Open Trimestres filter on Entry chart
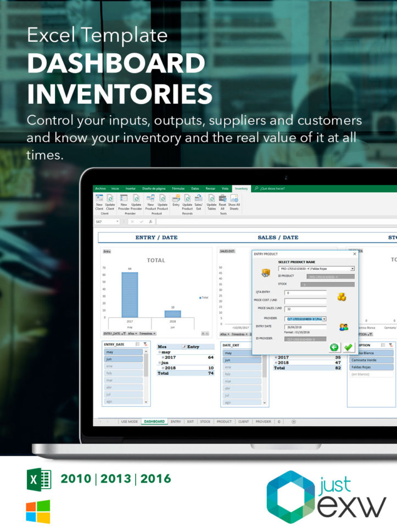The image size is (397, 532). click(x=147, y=333)
